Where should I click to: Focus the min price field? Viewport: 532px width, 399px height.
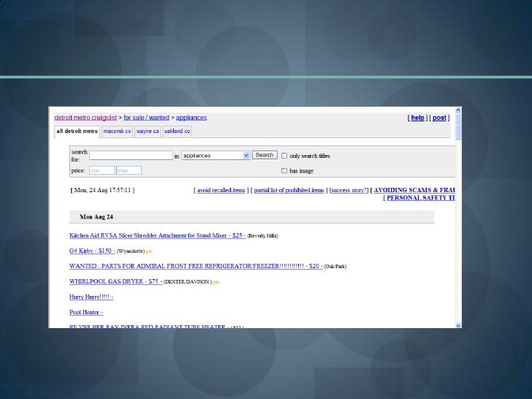pos(102,170)
